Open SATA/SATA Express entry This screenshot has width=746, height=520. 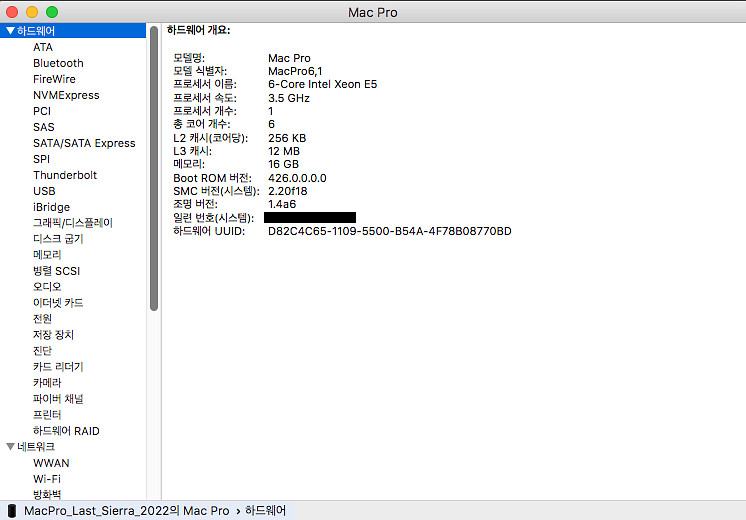click(x=84, y=143)
